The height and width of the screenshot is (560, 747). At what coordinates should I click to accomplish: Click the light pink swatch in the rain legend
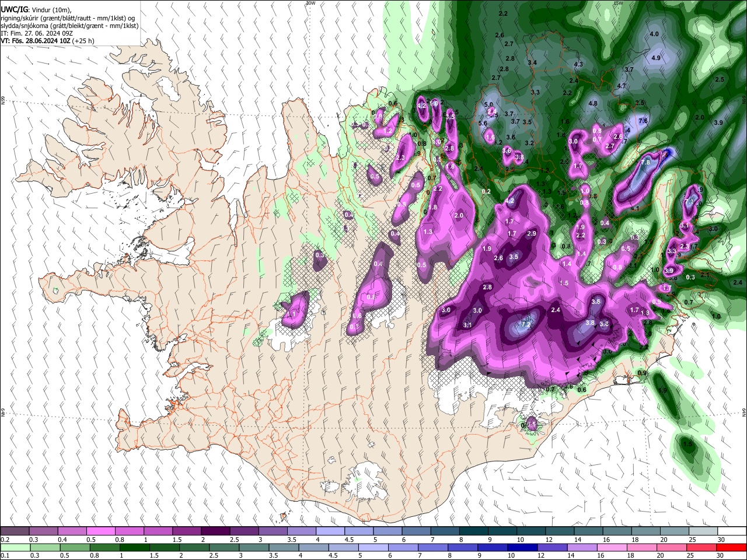click(x=611, y=547)
